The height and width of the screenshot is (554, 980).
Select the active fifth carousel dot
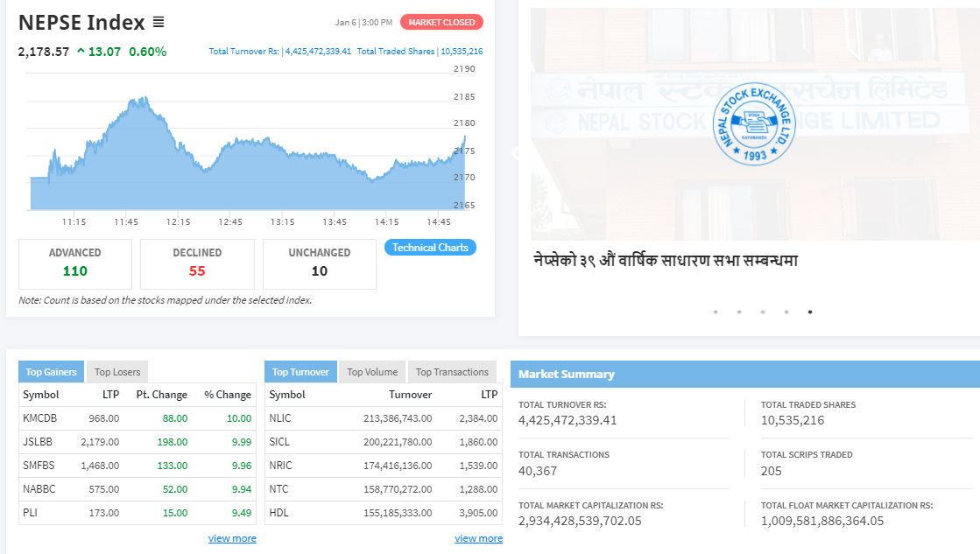(x=810, y=312)
